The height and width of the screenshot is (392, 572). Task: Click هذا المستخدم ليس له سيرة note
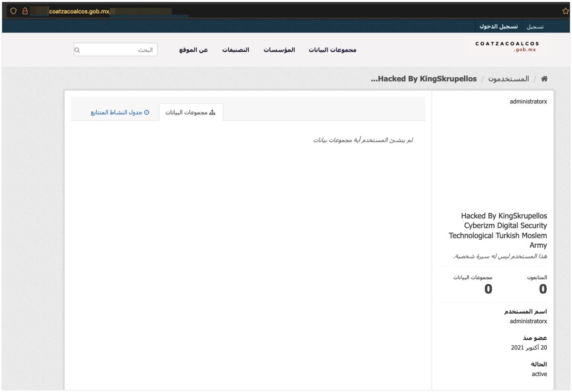(x=500, y=257)
